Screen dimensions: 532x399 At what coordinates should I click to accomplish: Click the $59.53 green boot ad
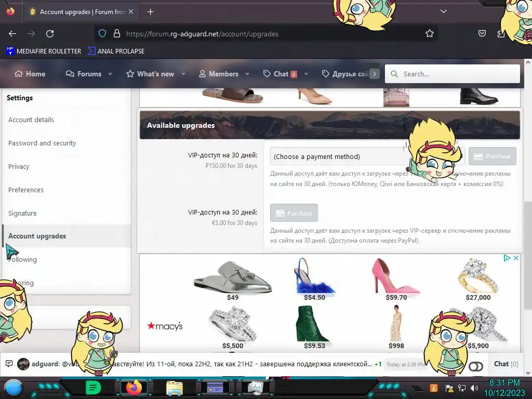coord(314,328)
